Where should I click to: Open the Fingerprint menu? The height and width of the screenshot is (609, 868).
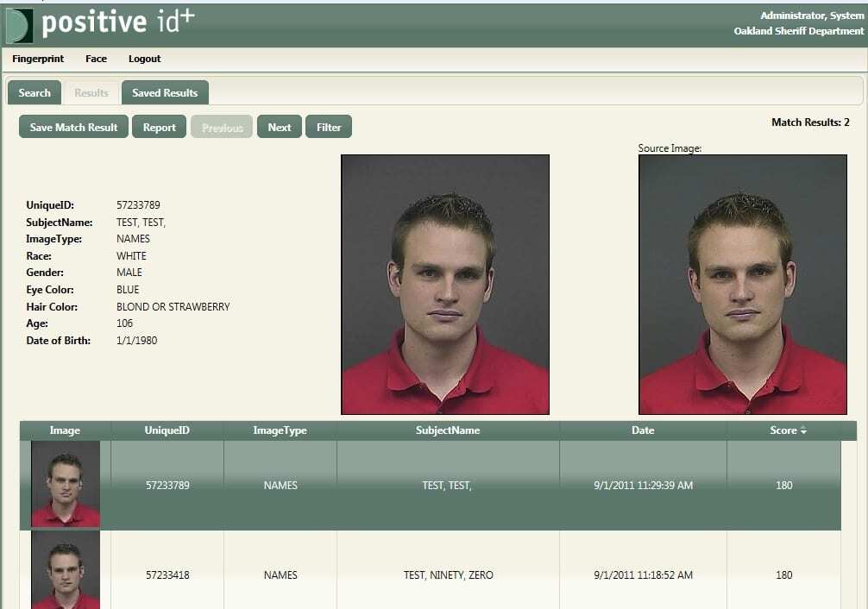[x=38, y=59]
